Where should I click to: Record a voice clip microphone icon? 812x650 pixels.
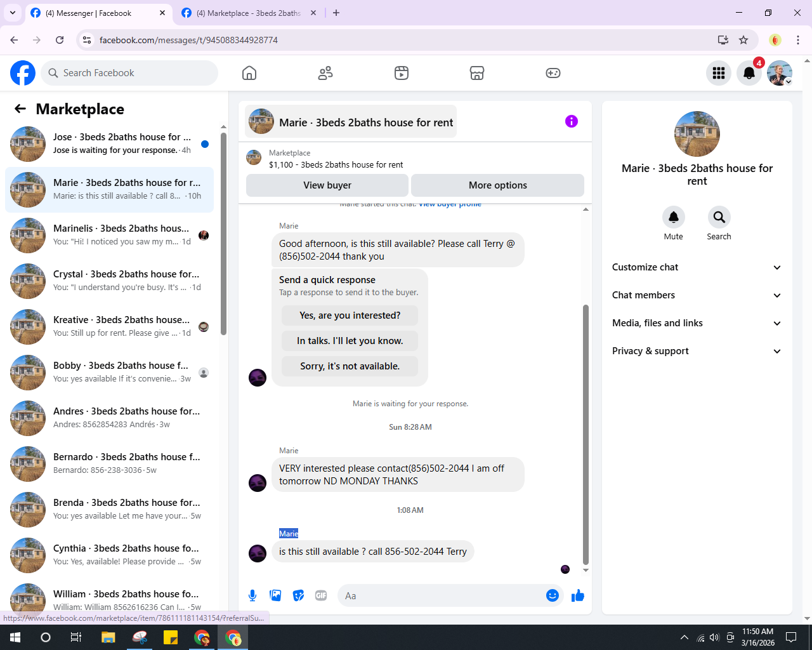(252, 595)
